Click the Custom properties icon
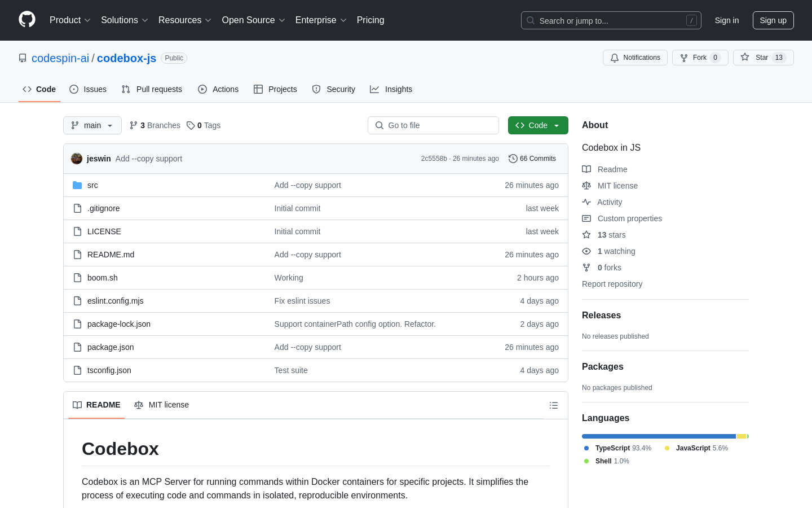The width and height of the screenshot is (812, 508). (586, 218)
